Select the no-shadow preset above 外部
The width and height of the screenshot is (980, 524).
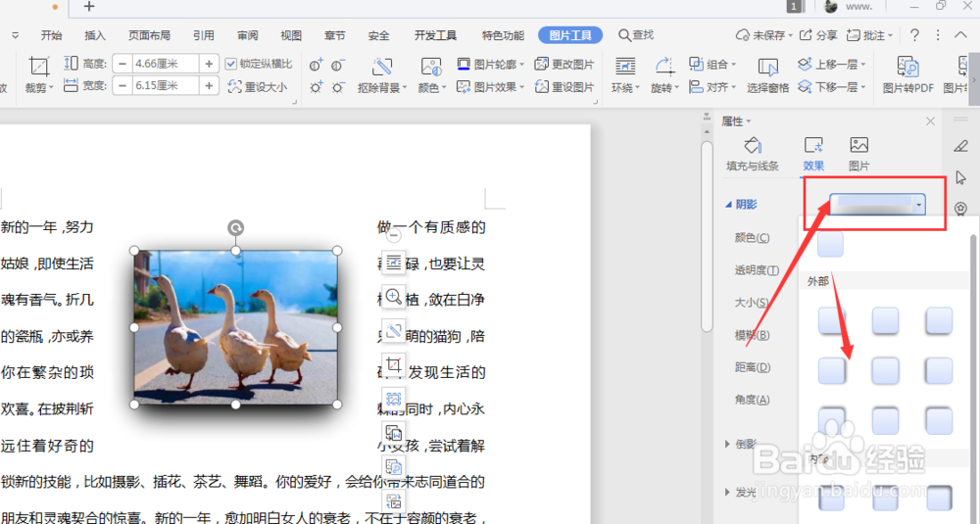(x=830, y=244)
